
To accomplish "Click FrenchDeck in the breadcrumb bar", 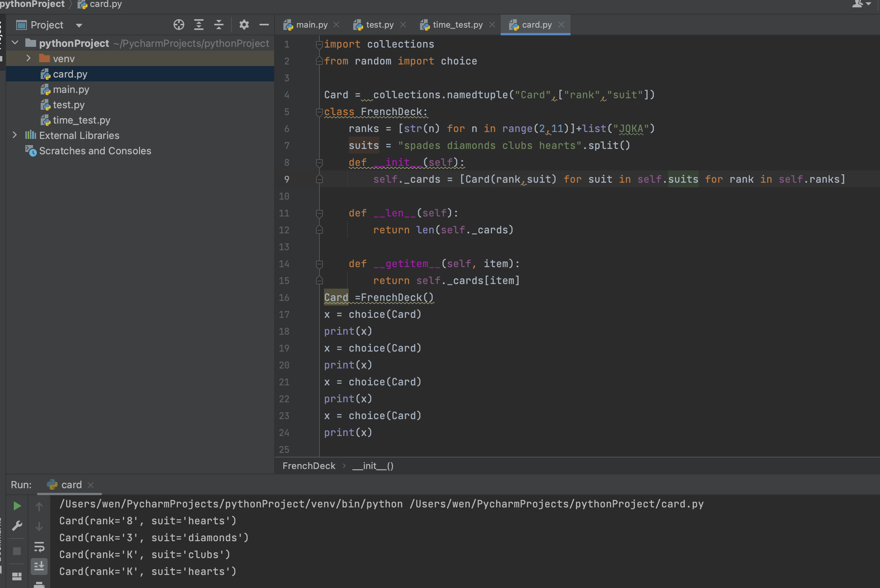I will point(309,466).
